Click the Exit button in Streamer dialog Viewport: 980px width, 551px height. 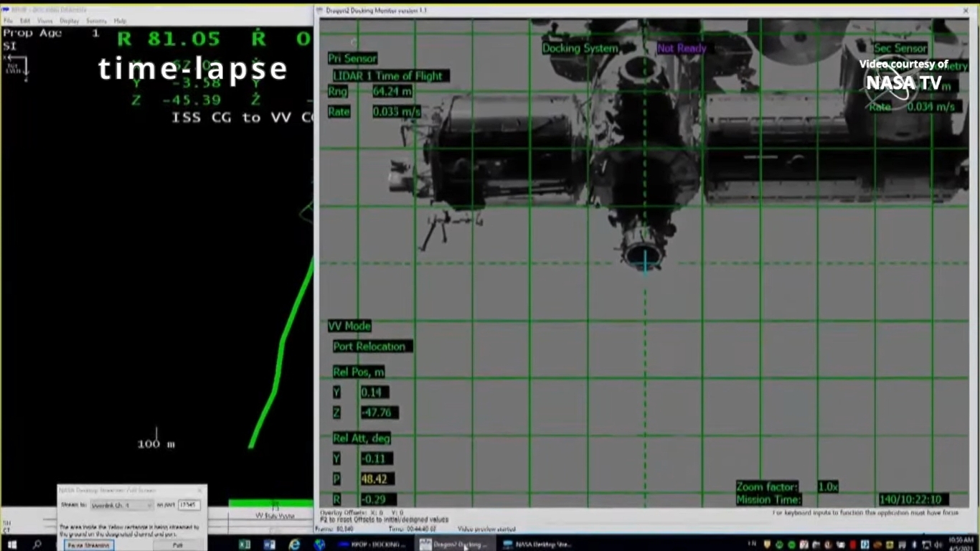click(177, 546)
